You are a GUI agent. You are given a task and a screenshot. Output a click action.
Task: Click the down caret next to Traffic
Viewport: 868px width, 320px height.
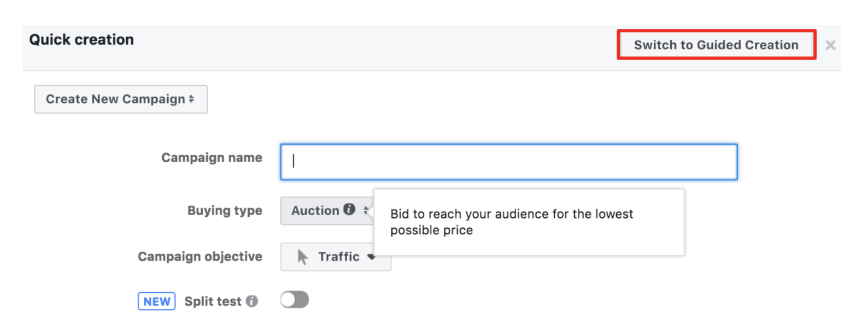click(x=371, y=257)
